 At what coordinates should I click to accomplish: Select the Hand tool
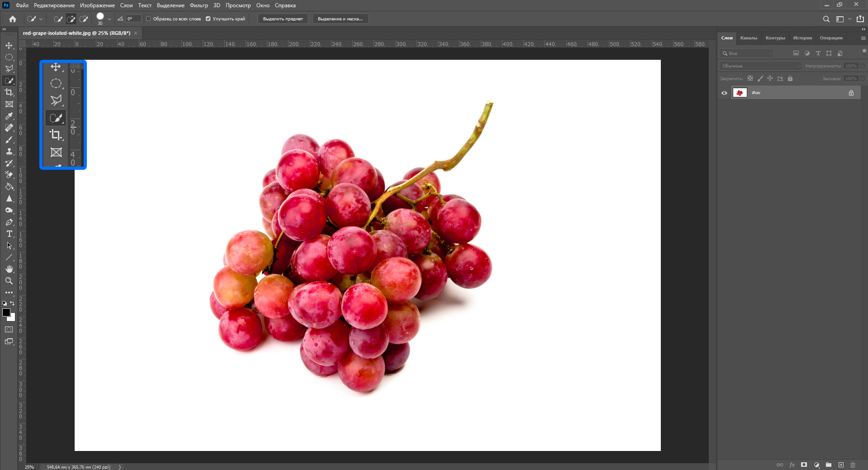[x=9, y=269]
